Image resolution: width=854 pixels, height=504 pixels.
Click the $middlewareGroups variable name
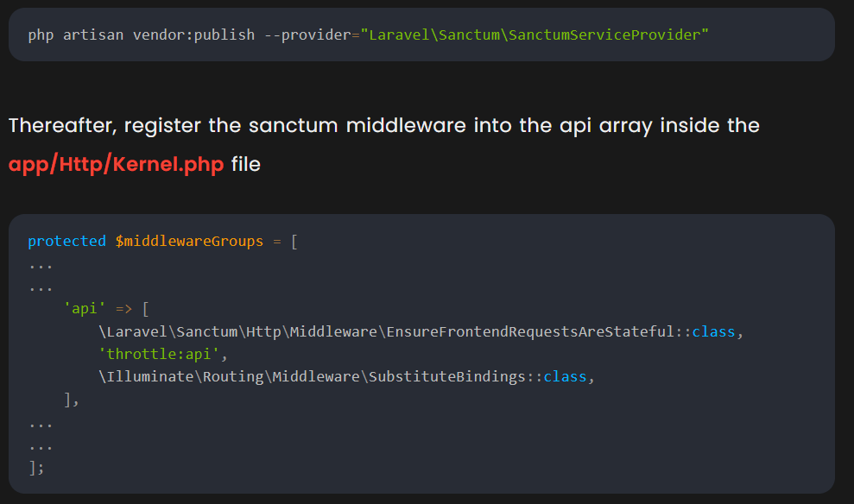189,241
